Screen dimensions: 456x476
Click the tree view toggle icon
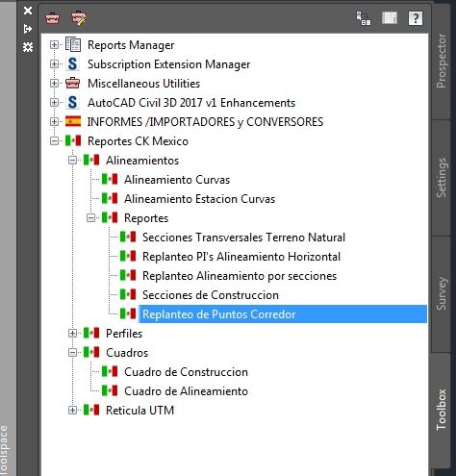pos(364,18)
